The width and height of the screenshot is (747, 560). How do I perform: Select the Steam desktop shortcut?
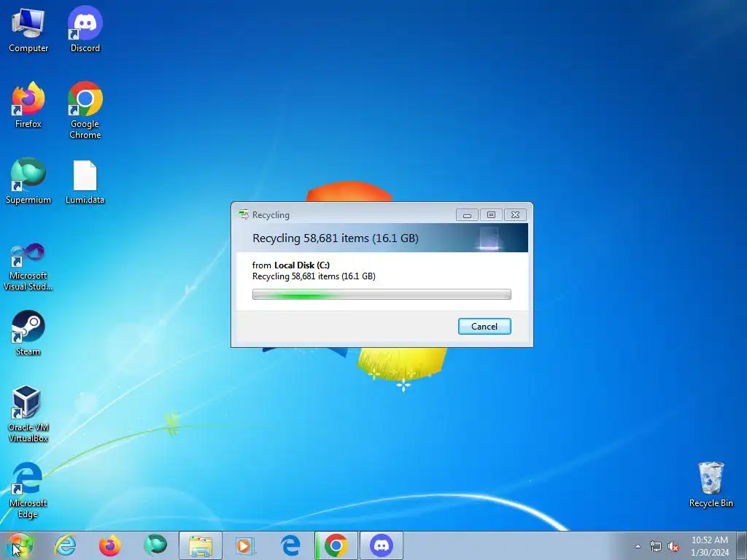[x=28, y=333]
